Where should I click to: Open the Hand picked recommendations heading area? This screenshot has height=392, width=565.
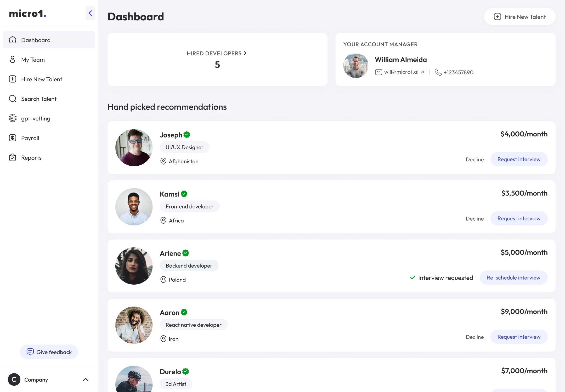click(x=167, y=107)
